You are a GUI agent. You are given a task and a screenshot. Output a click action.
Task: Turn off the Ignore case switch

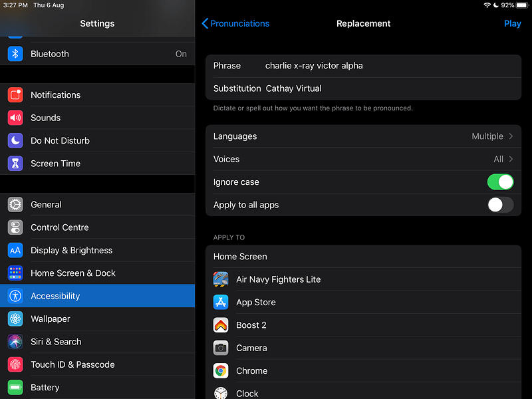click(501, 182)
